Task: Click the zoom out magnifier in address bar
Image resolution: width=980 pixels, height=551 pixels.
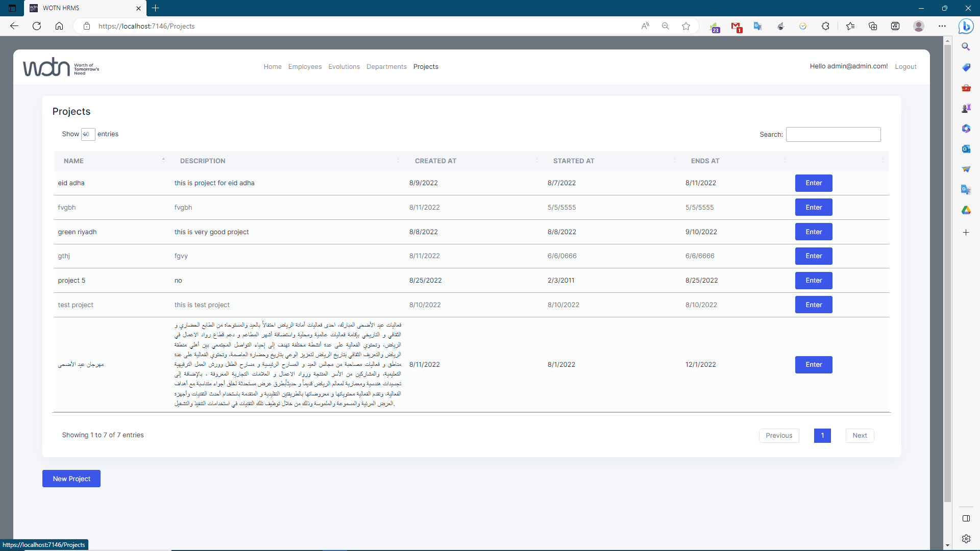Action: pyautogui.click(x=666, y=26)
